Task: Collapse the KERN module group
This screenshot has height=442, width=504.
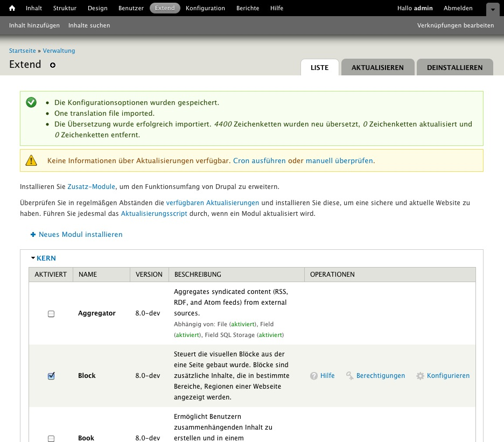Action: tap(33, 258)
